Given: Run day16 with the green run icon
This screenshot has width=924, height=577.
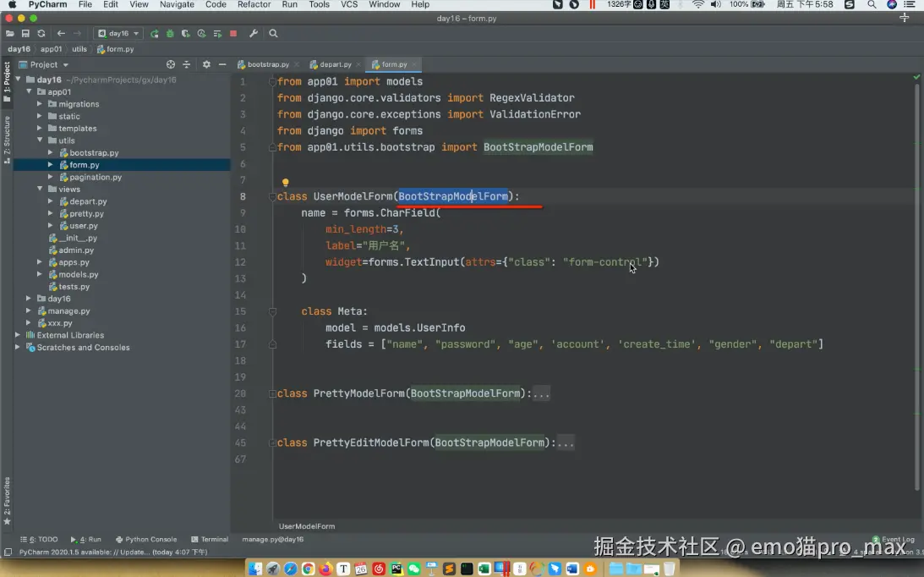Looking at the screenshot, I should [x=155, y=34].
